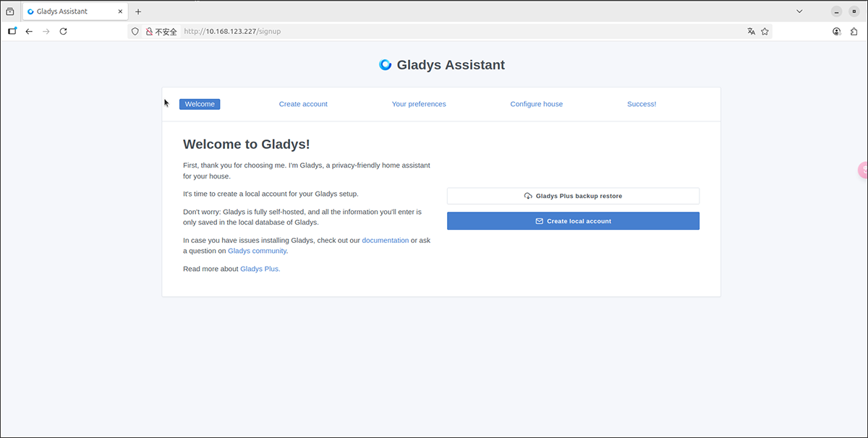The height and width of the screenshot is (438, 868).
Task: Open the extensions icon in toolbar
Action: [854, 32]
